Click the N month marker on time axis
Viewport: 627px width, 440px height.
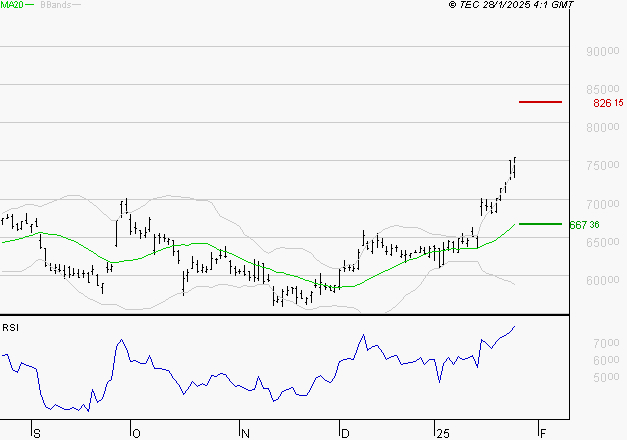245,434
